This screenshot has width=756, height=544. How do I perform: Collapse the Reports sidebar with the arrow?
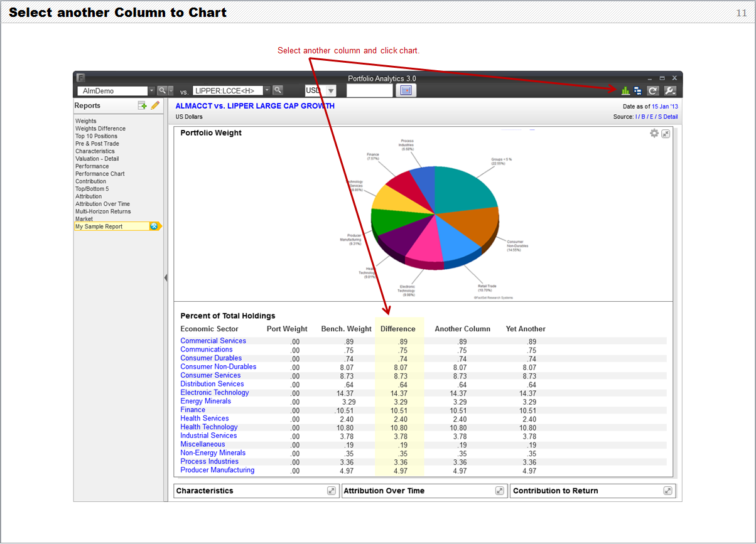coord(166,277)
